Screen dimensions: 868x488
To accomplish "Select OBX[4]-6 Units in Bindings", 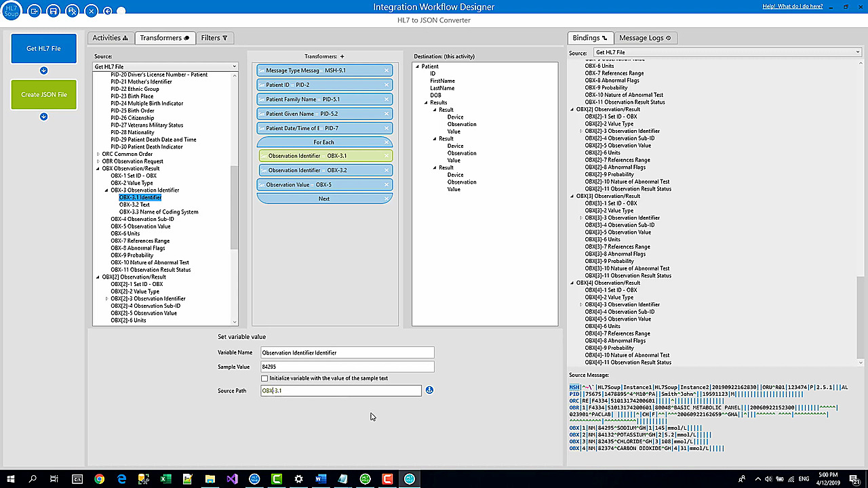I will pyautogui.click(x=602, y=326).
